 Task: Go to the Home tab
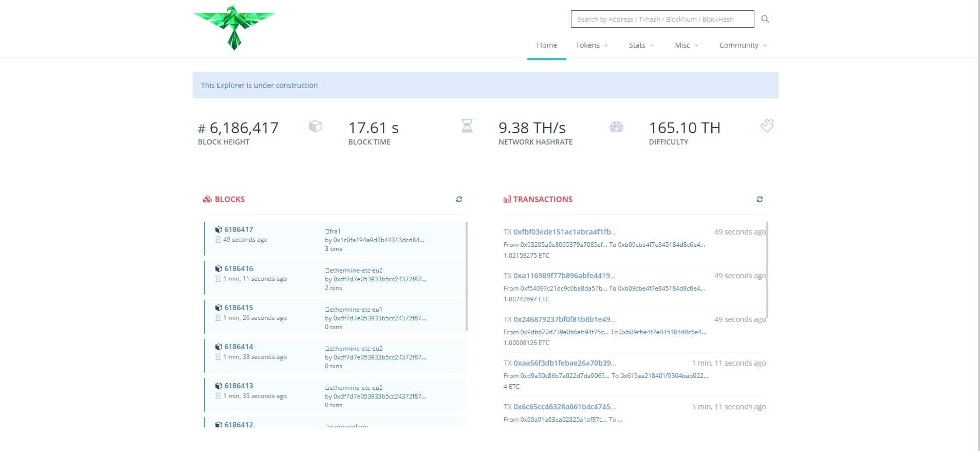pos(547,45)
